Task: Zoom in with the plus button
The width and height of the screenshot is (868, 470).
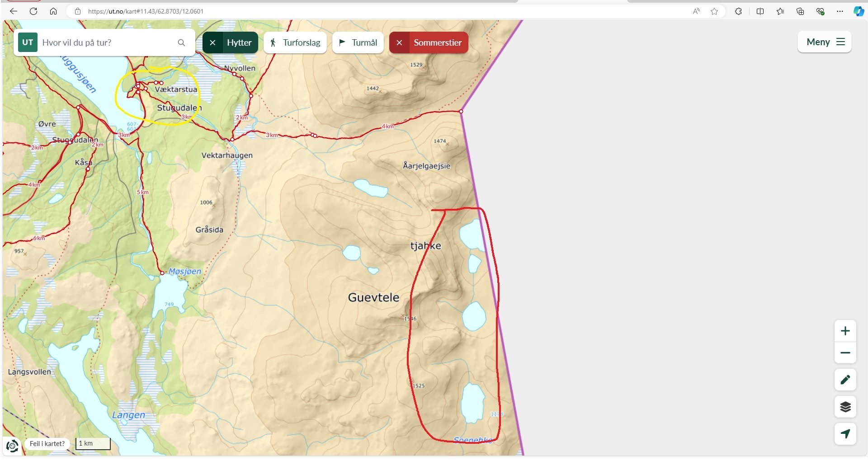Action: 845,331
